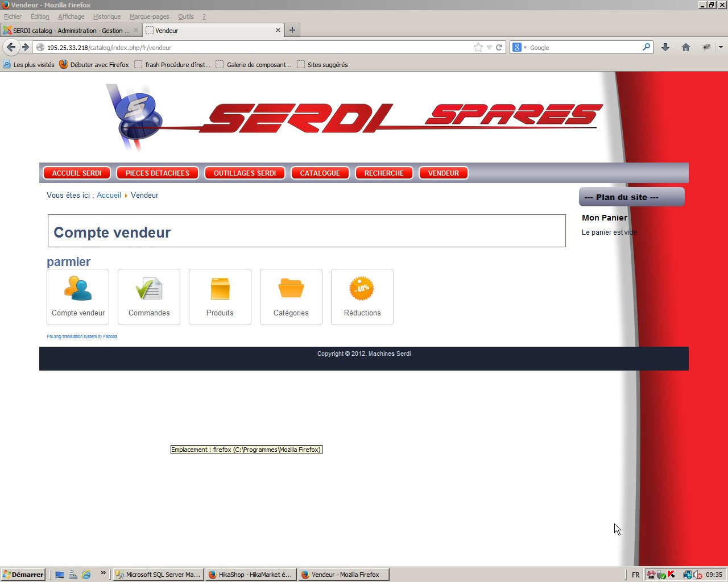Open the Marque-pages menu
728x582 pixels.
tap(150, 16)
